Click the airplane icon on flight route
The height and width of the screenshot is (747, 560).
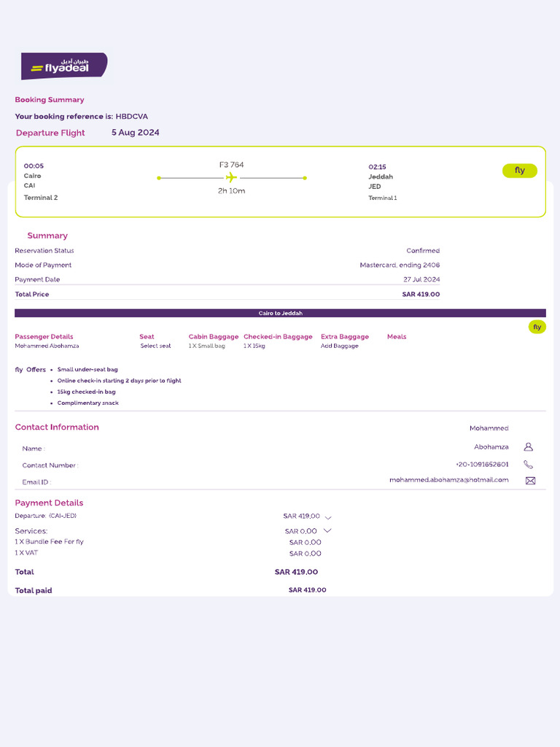231,178
